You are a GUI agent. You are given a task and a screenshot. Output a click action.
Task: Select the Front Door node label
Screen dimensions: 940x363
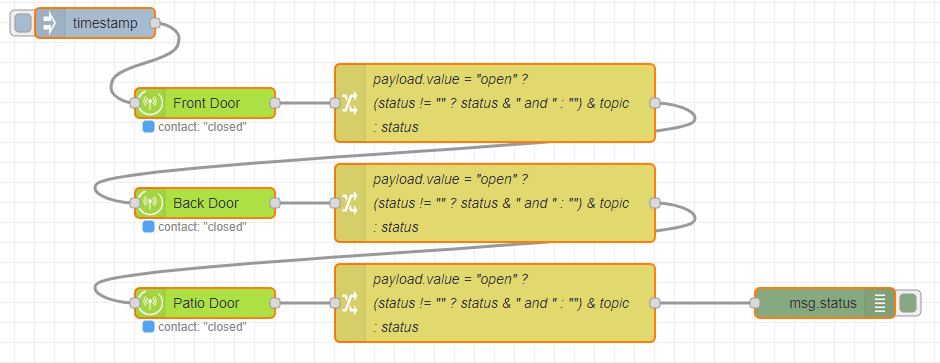point(206,103)
